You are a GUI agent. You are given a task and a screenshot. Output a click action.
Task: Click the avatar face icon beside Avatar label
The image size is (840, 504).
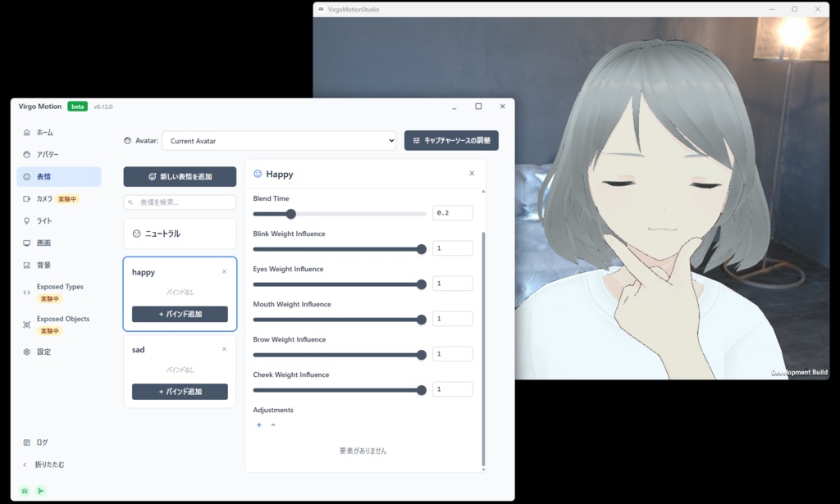pyautogui.click(x=127, y=141)
